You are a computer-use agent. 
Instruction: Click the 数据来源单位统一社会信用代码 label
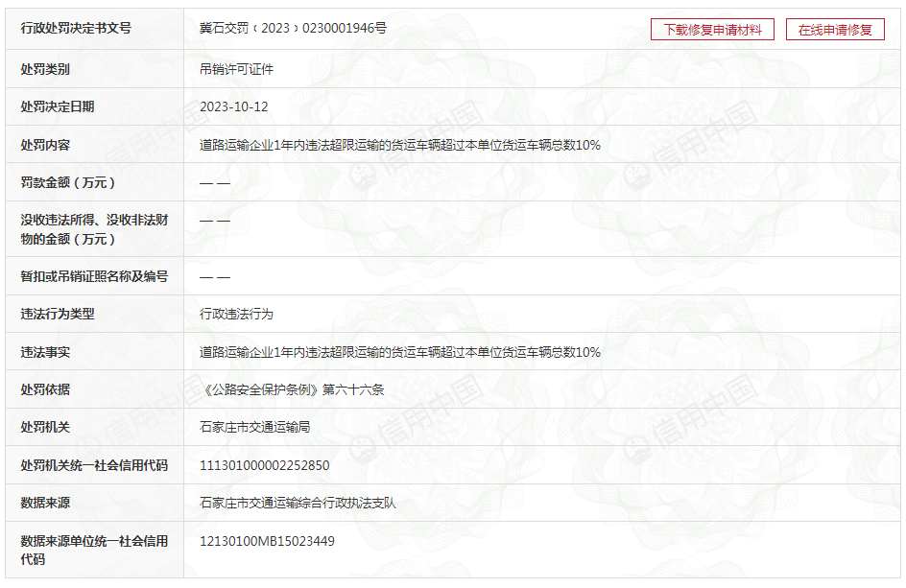[94, 550]
